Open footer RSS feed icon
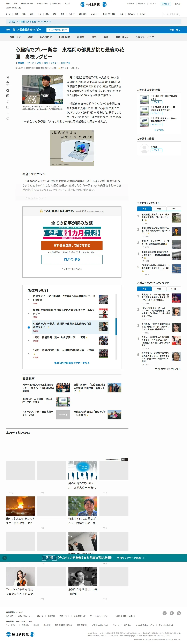This screenshot has height=644, width=187. (x=179, y=613)
